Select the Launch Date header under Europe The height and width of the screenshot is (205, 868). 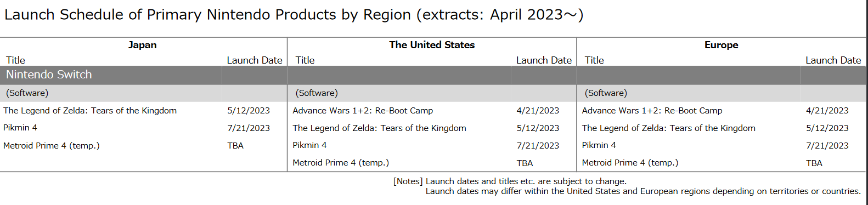(833, 60)
